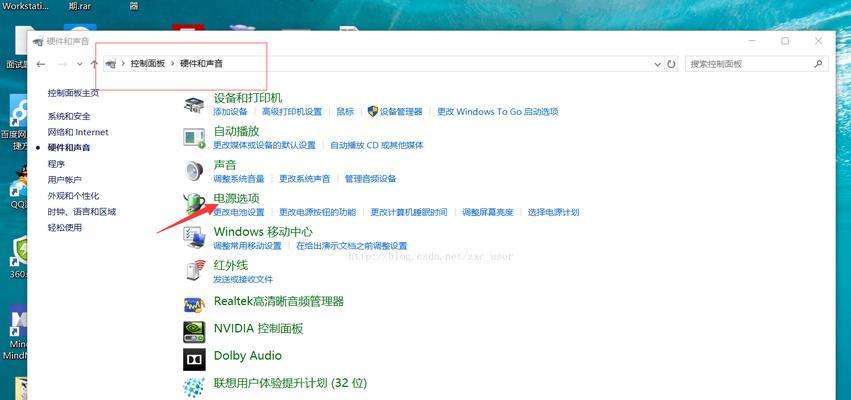Click the window title bar icon
This screenshot has height=400, width=851.
tap(37, 42)
